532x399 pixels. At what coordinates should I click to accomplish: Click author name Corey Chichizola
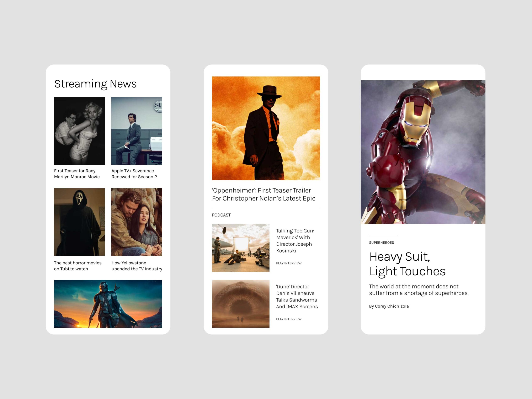tap(392, 306)
